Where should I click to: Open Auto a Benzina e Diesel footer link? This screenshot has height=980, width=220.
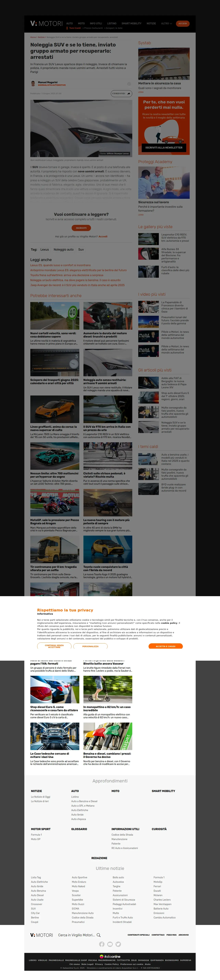coord(84,801)
